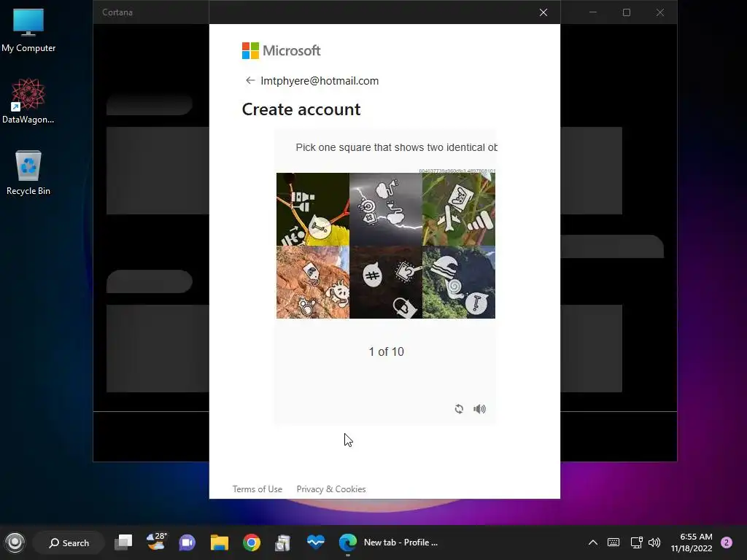Viewport: 747px width, 560px height.
Task: Click the 'Pick one square' instruction text
Action: pos(396,147)
